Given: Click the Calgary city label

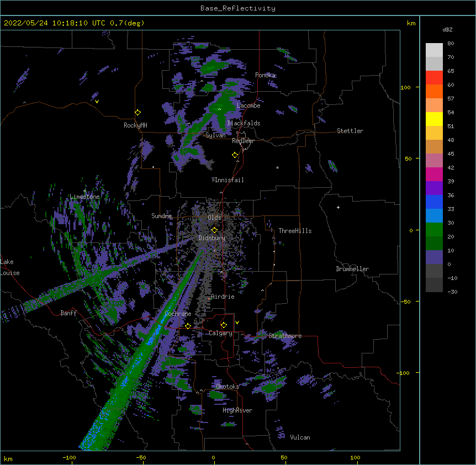Looking at the screenshot, I should (x=221, y=333).
